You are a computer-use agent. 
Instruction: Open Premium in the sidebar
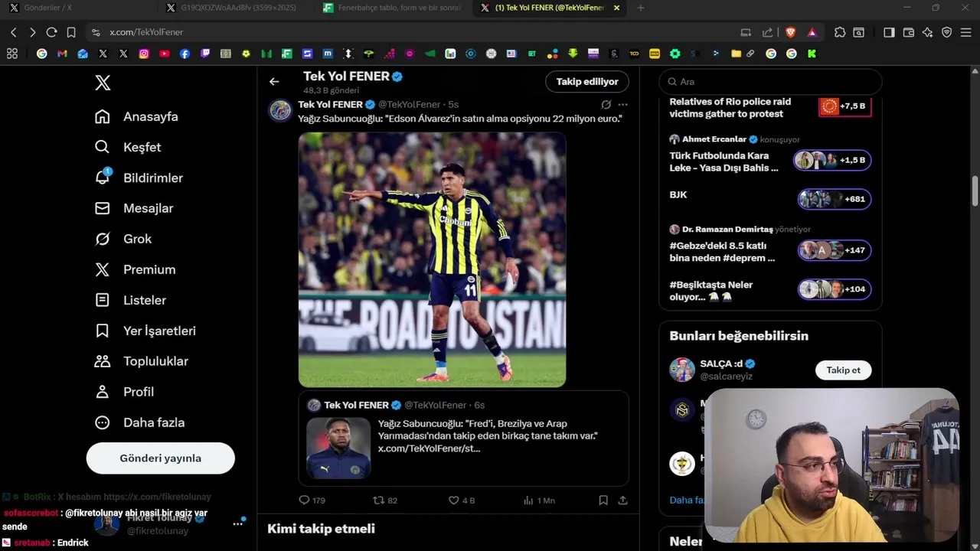tap(135, 269)
